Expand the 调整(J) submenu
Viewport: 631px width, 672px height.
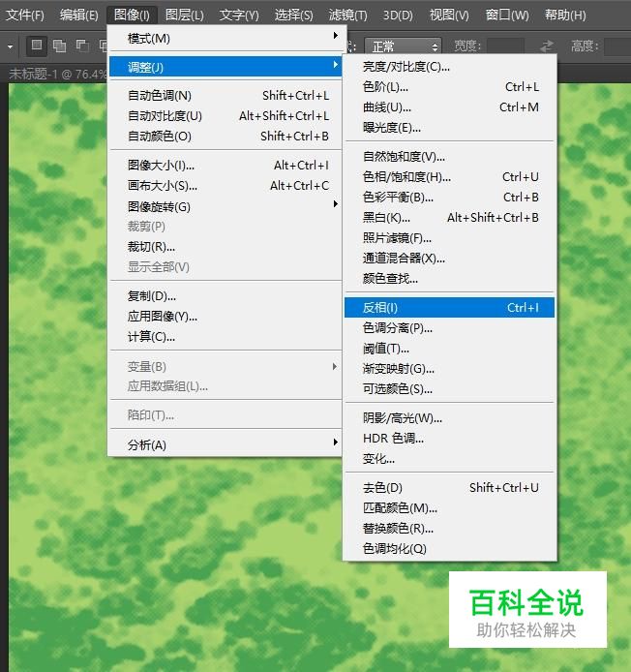(225, 67)
